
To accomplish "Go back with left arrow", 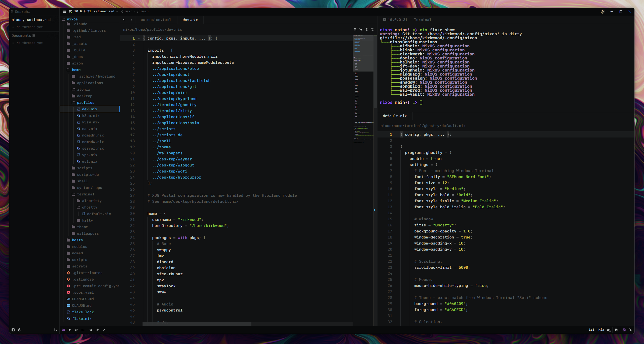I will (x=124, y=20).
